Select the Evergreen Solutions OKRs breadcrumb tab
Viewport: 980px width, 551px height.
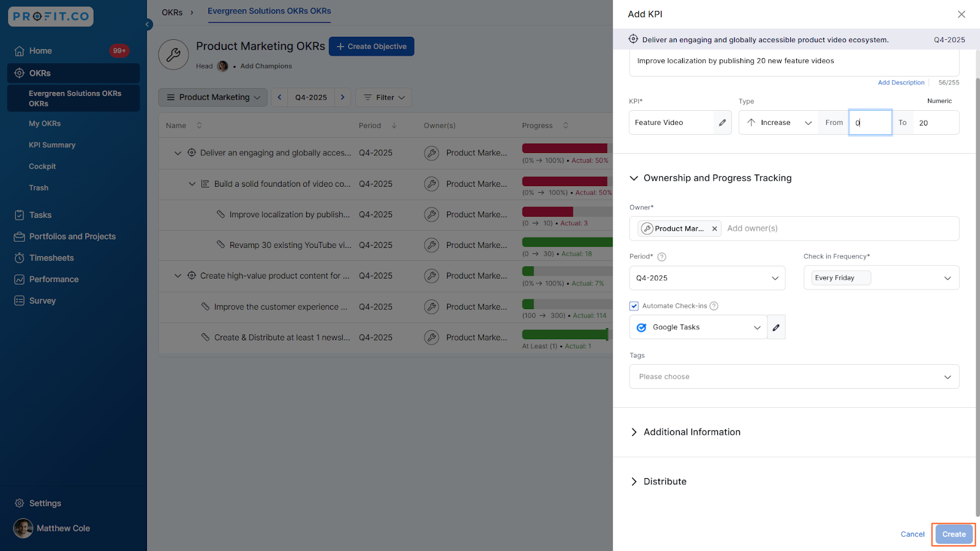pyautogui.click(x=269, y=11)
